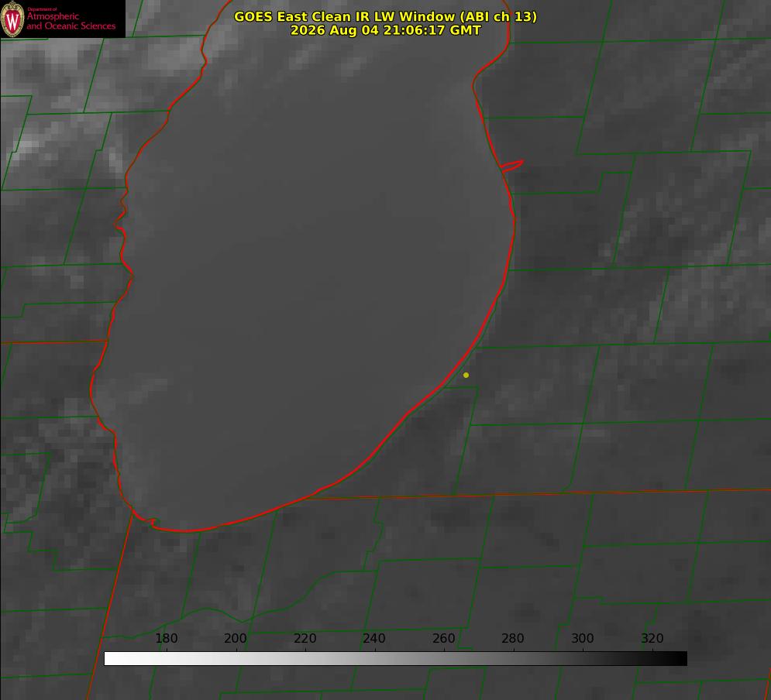Screen dimensions: 771x700
Task: Click the 280 label on the colorbar
Action: tap(513, 638)
